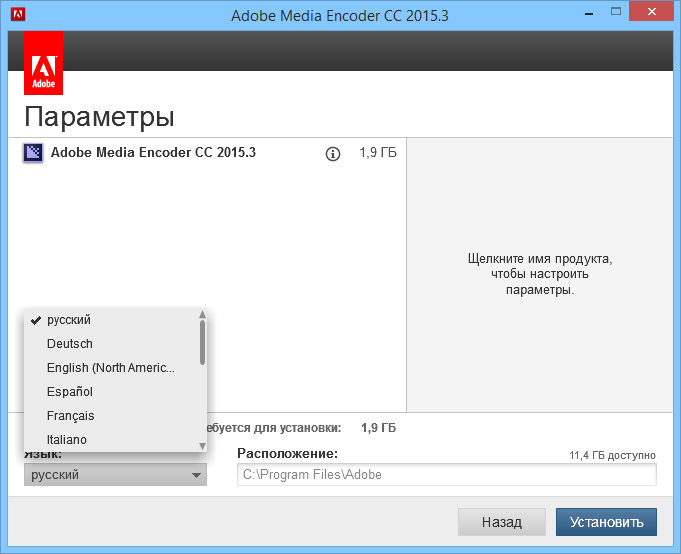
Task: Click the info icon next to Media Encoder
Action: 333,154
